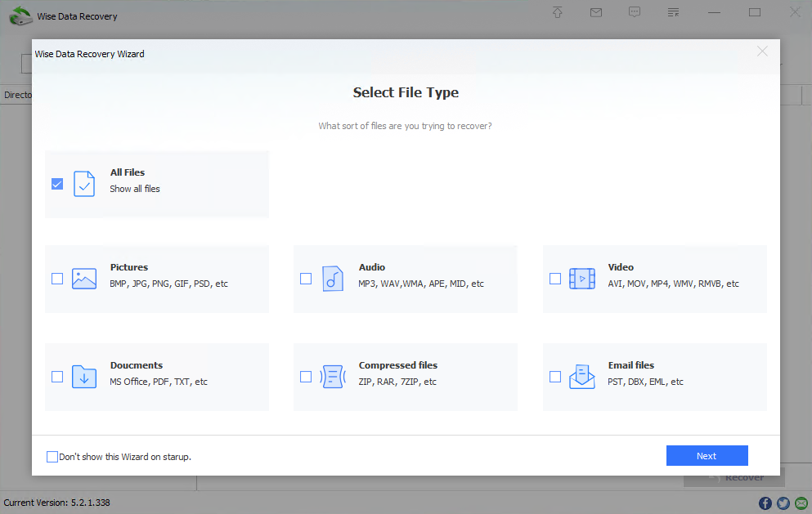The width and height of the screenshot is (812, 514).
Task: Open the feedback speech bubble icon
Action: point(635,12)
